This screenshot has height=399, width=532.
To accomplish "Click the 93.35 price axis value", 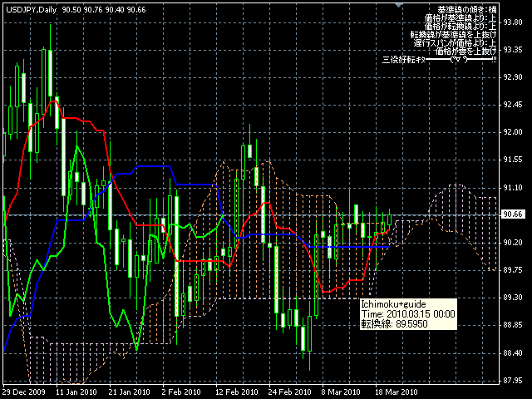I will (x=513, y=50).
